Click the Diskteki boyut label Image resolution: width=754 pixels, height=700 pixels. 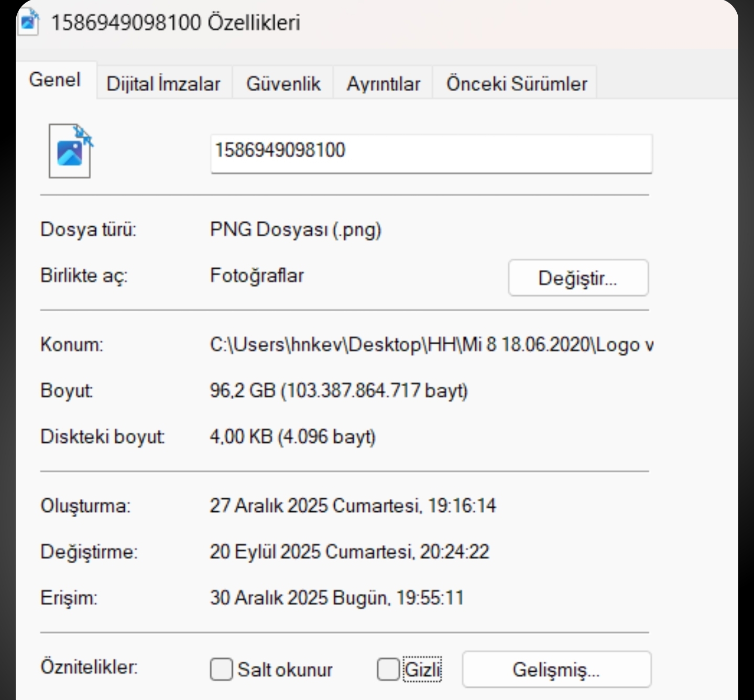click(102, 436)
